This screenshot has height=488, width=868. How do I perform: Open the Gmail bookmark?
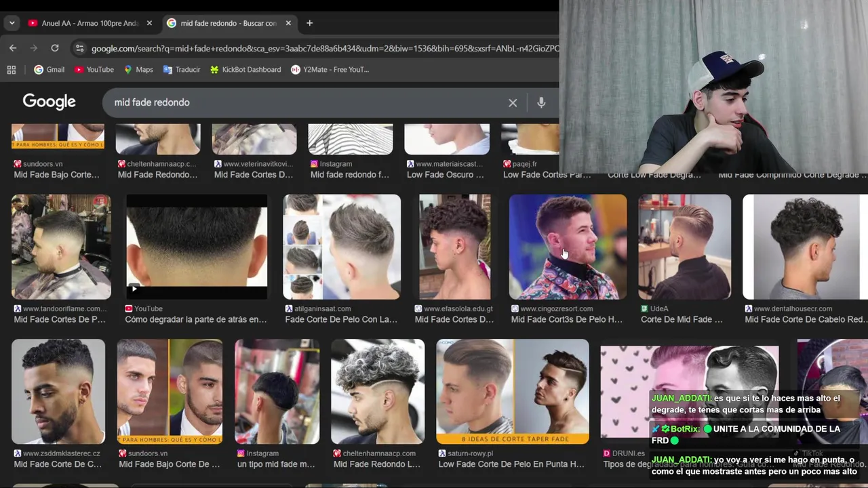point(50,69)
